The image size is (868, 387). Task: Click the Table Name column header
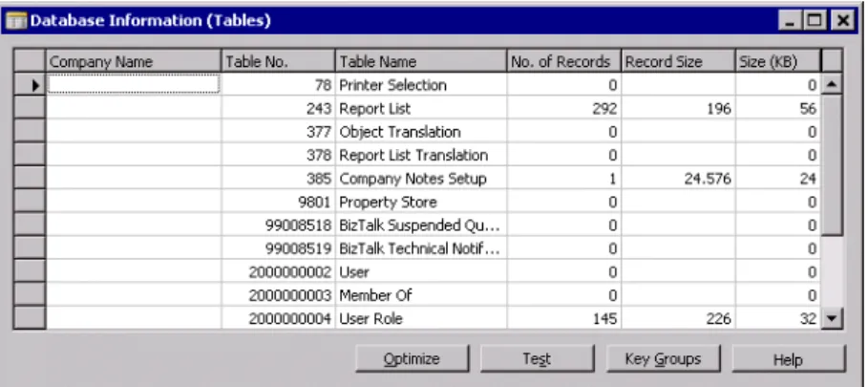point(421,61)
